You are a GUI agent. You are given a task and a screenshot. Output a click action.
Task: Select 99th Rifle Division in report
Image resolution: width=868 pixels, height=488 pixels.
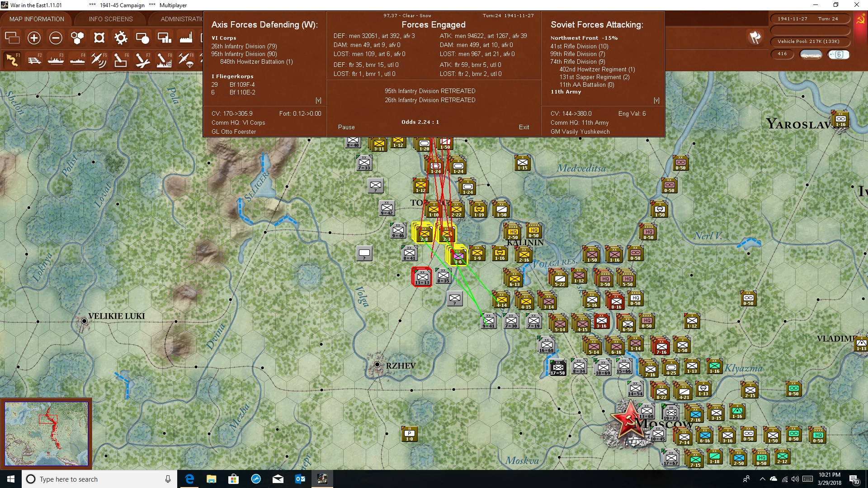[578, 54]
